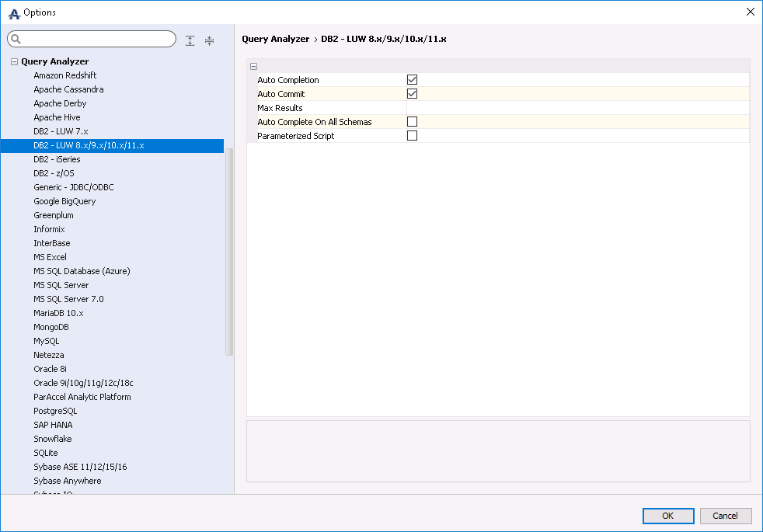Toggle the Auto Completion checkbox
Screen dimensions: 763x532
click(413, 80)
